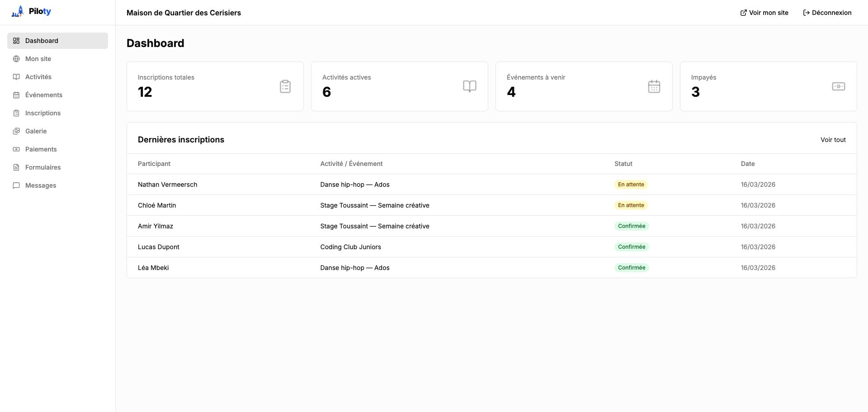Screen dimensions: 868x412
Task: Click the Événements calendar icon
Action: [16, 95]
